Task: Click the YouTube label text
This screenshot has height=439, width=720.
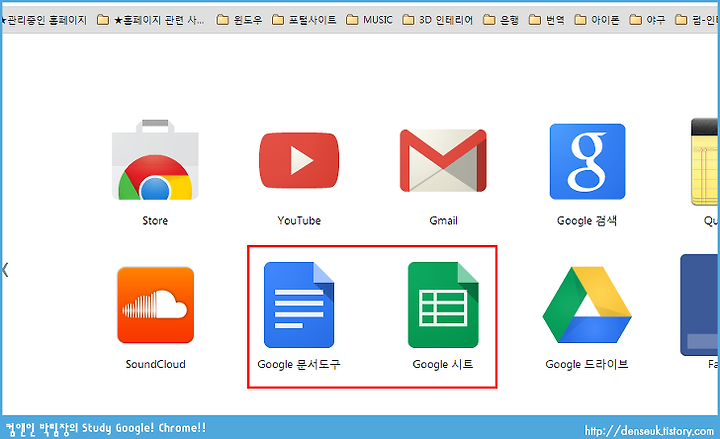Action: (x=299, y=221)
